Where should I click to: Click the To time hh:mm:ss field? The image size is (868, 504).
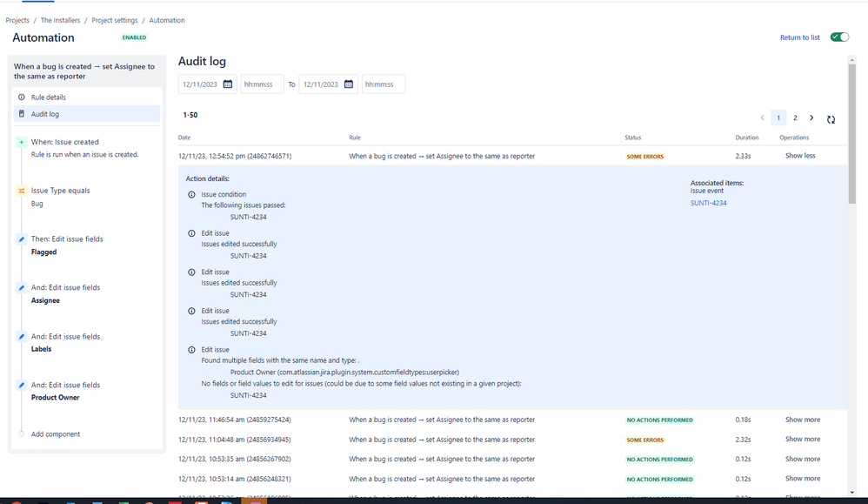point(383,84)
